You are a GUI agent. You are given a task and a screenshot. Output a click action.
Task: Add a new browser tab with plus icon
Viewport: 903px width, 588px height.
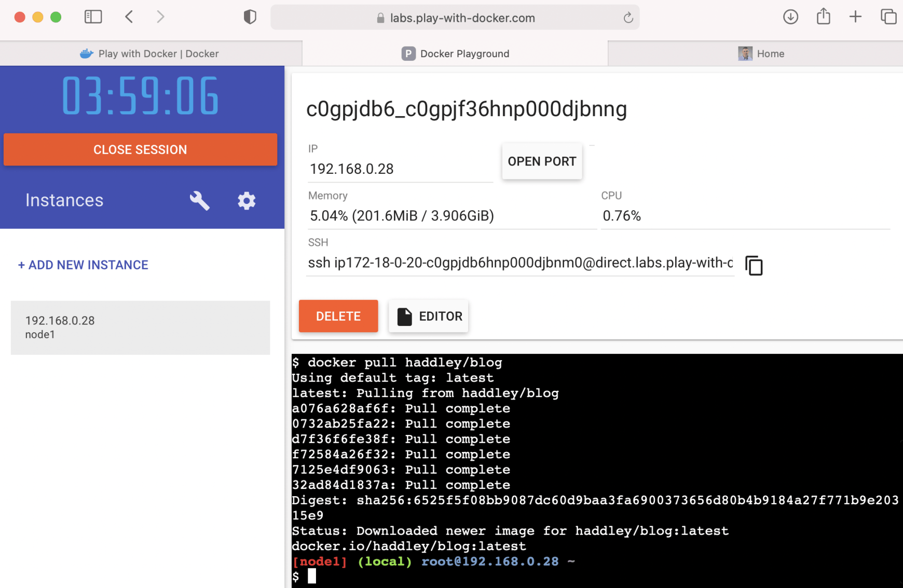[x=855, y=17]
